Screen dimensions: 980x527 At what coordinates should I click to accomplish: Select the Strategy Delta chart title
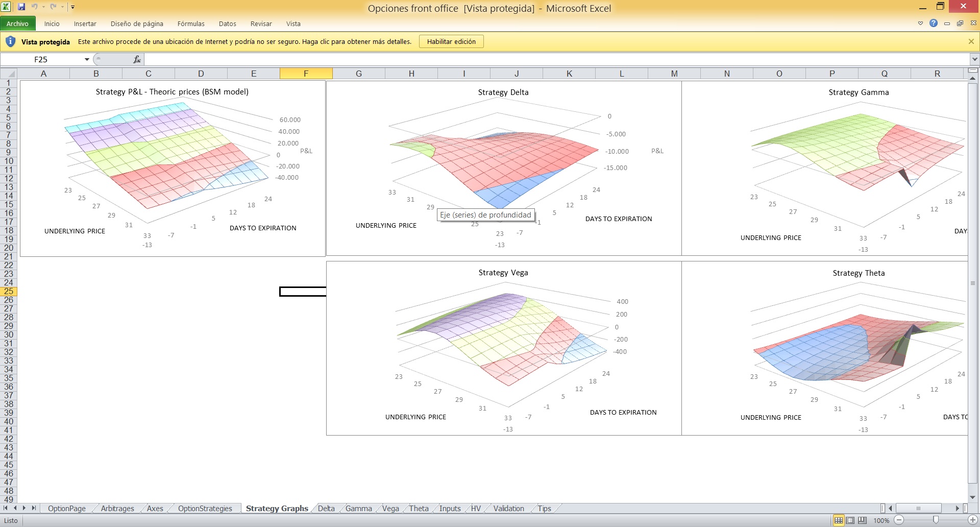[x=503, y=92]
